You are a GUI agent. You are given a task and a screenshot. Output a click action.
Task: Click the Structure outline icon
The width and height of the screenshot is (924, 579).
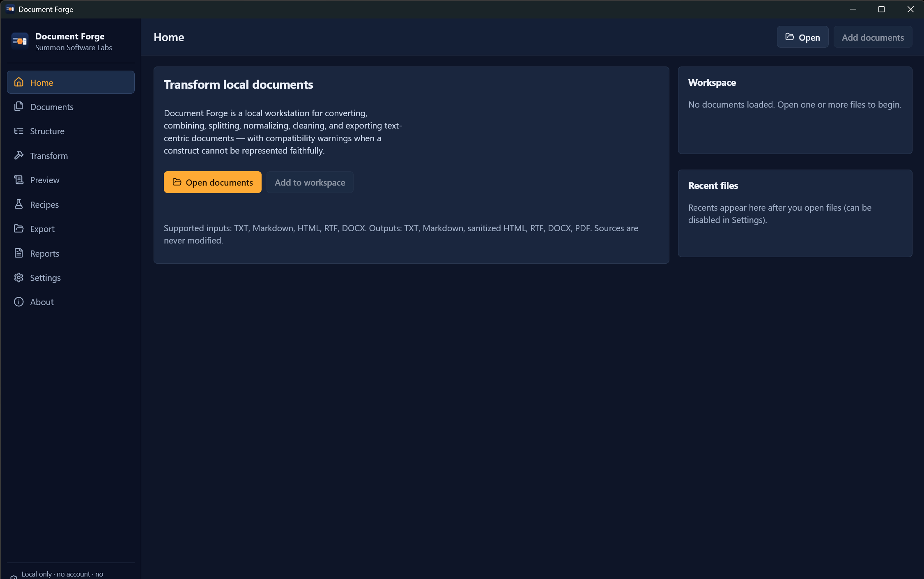coord(18,131)
